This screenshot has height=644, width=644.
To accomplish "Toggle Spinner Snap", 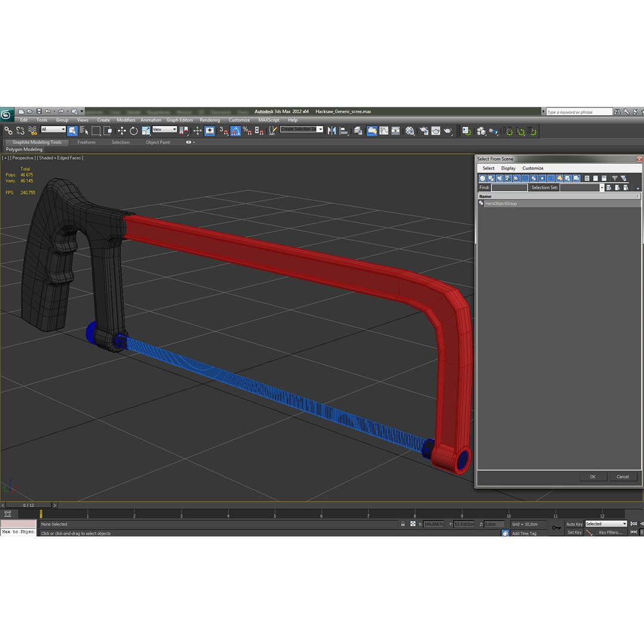I will (259, 131).
